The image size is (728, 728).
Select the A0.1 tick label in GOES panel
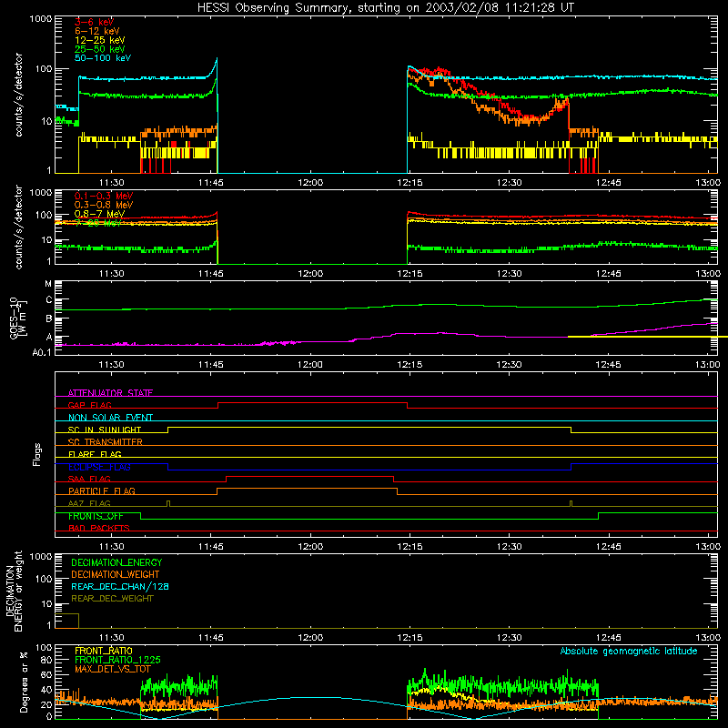tap(42, 352)
